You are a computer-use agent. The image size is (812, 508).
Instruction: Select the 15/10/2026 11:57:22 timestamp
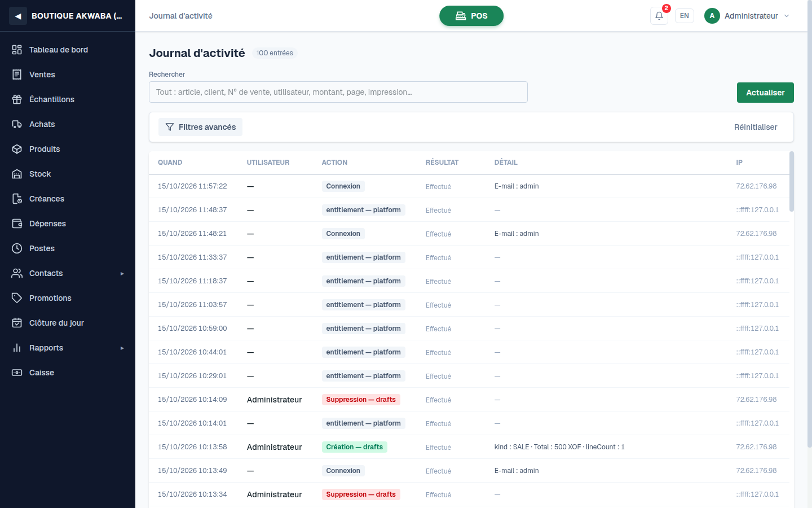192,186
